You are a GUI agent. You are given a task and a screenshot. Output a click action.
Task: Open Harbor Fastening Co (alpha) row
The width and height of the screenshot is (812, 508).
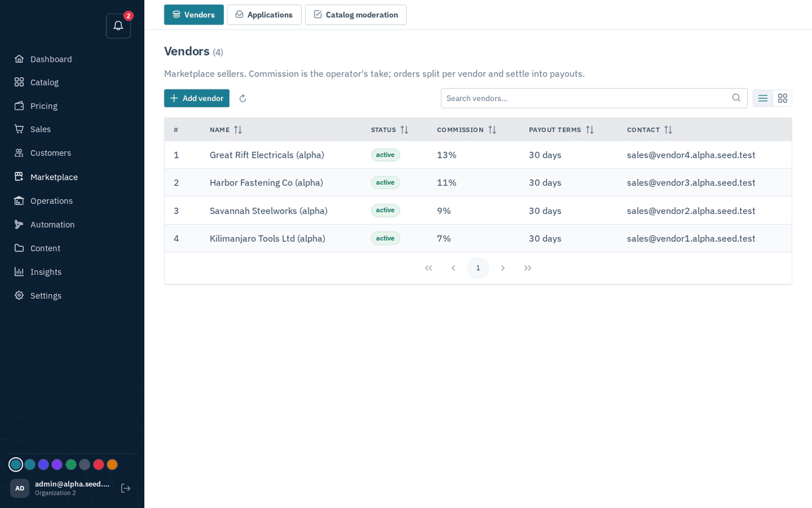[x=478, y=182]
